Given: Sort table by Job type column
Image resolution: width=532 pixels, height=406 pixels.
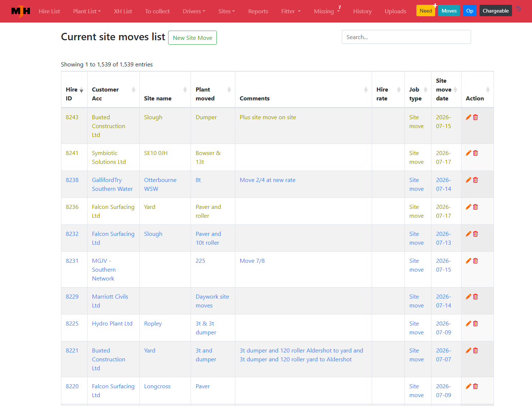Looking at the screenshot, I should [418, 90].
